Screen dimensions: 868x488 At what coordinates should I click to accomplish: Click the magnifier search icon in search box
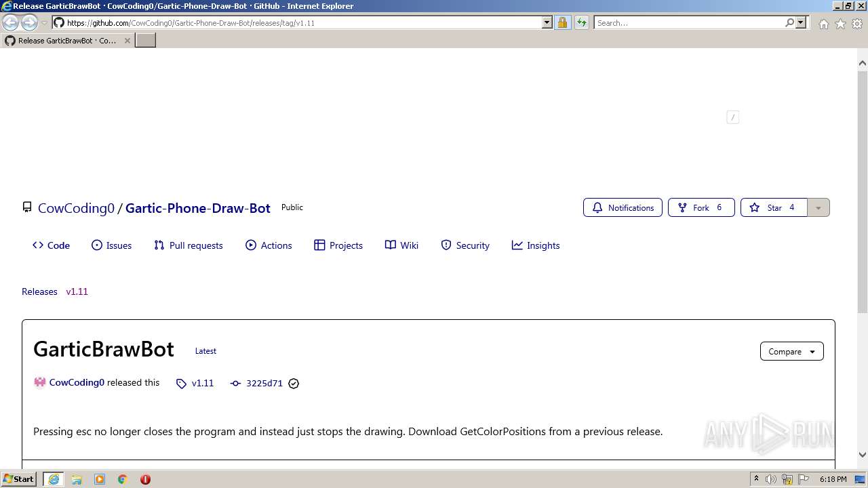(x=789, y=22)
